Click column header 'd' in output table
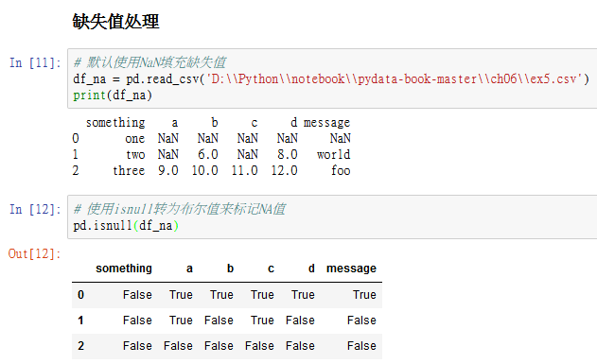This screenshot has width=597, height=364. click(x=311, y=269)
